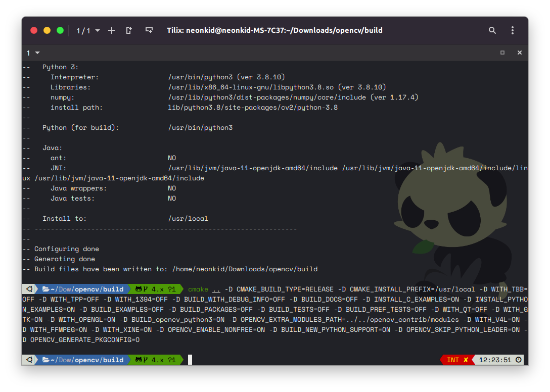The height and width of the screenshot is (392, 550).
Task: Click the terminal cursor at bottom prompt
Action: [190, 360]
